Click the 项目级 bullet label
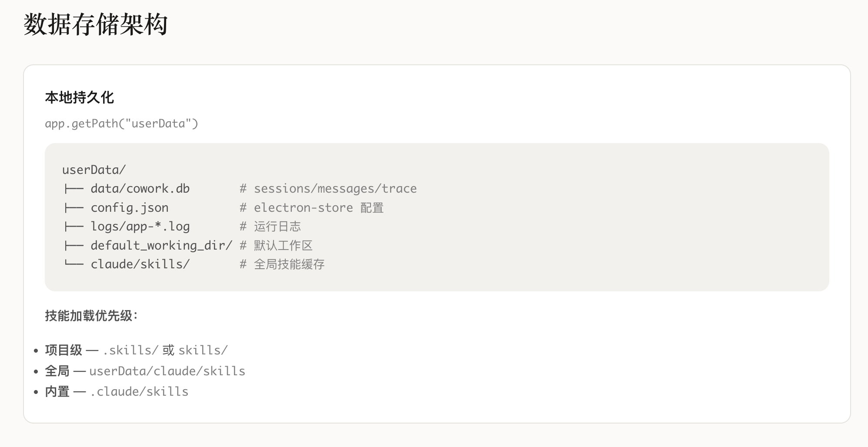The width and height of the screenshot is (868, 447). 63,350
